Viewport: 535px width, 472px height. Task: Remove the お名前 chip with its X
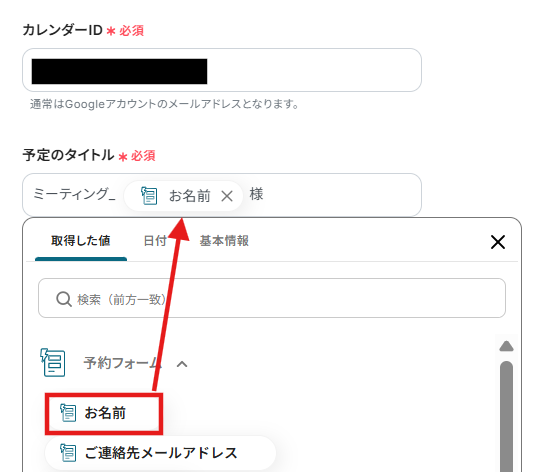coord(227,196)
